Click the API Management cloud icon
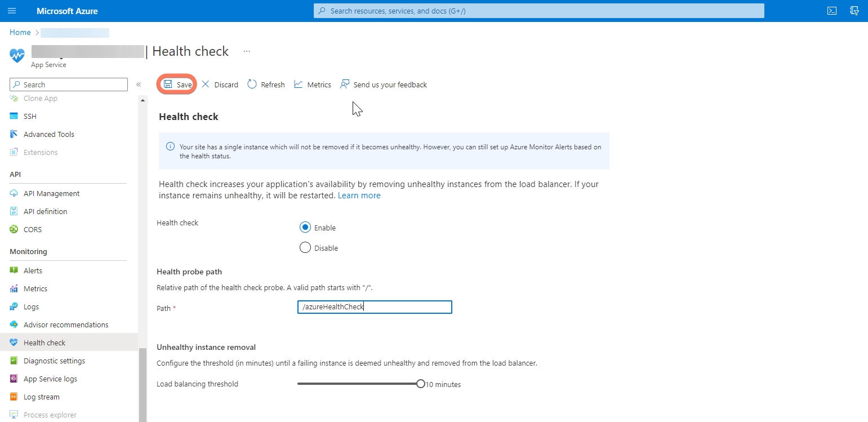This screenshot has height=422, width=868. coord(14,193)
